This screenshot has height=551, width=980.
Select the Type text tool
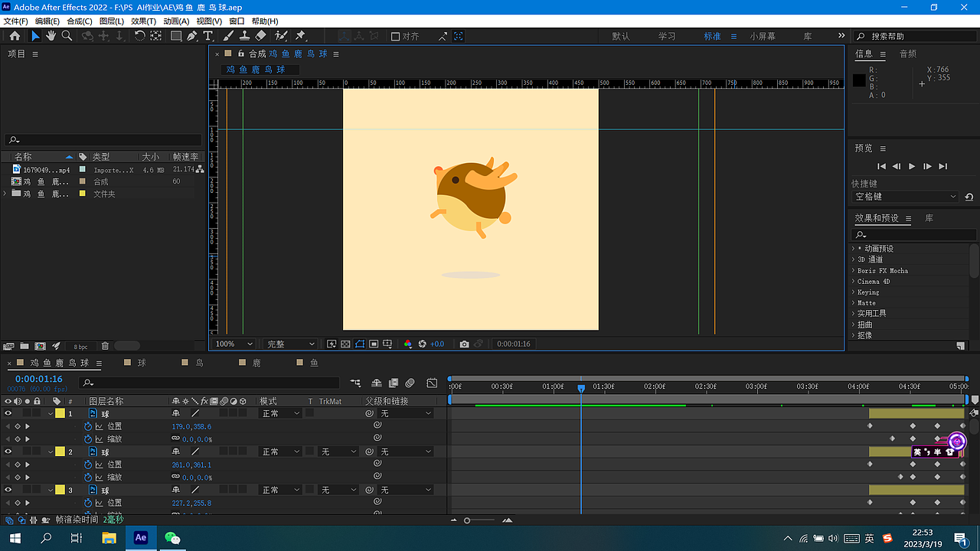pos(207,36)
